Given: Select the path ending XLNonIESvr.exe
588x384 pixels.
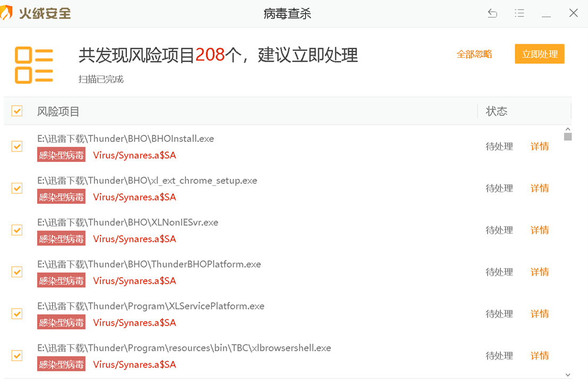Looking at the screenshot, I should click(127, 223).
